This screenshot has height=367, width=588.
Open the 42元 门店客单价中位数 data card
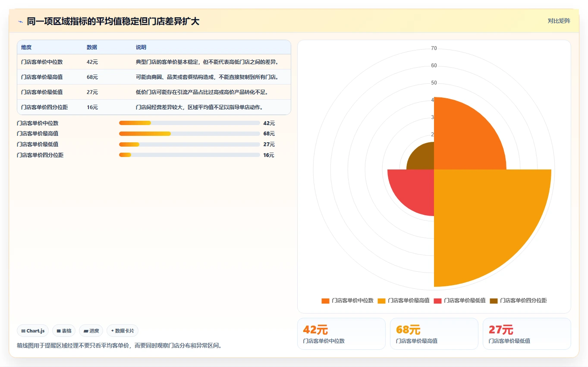point(341,334)
